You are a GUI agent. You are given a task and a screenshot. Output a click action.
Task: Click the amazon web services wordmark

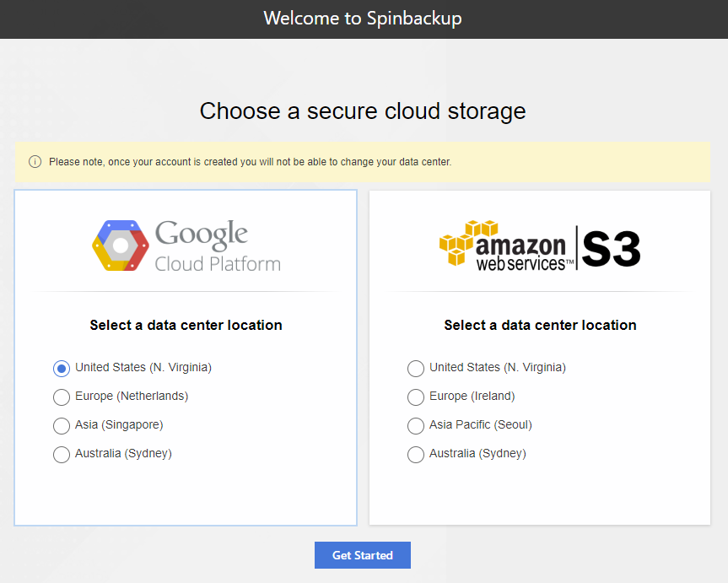click(x=524, y=253)
